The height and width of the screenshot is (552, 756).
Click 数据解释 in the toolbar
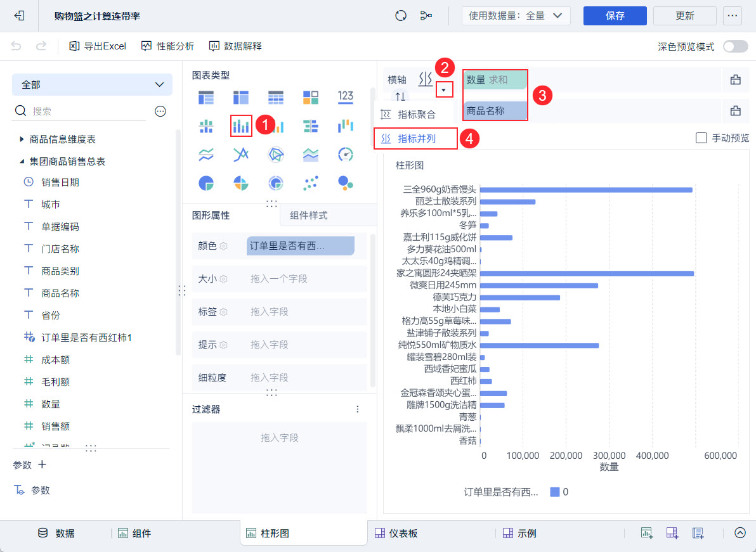point(235,46)
